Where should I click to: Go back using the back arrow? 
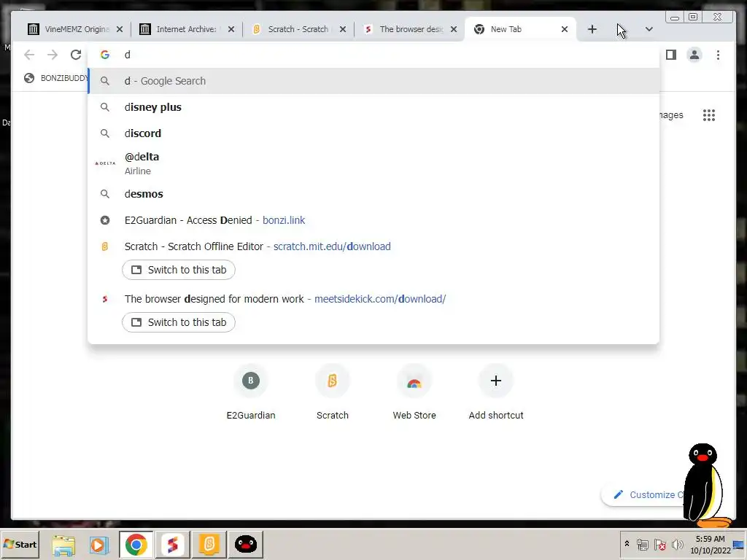29,55
